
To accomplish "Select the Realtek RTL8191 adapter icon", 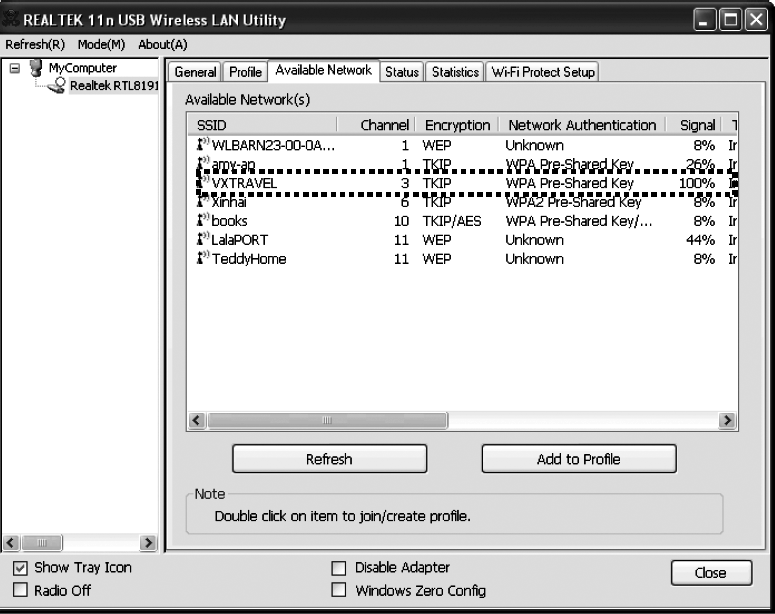I will (56, 86).
